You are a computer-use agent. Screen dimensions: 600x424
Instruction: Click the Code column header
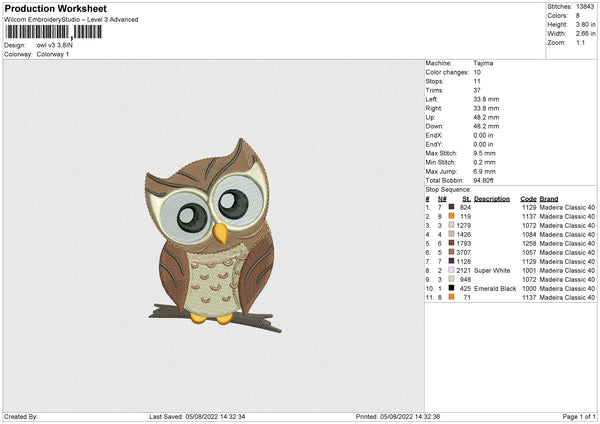pos(528,199)
